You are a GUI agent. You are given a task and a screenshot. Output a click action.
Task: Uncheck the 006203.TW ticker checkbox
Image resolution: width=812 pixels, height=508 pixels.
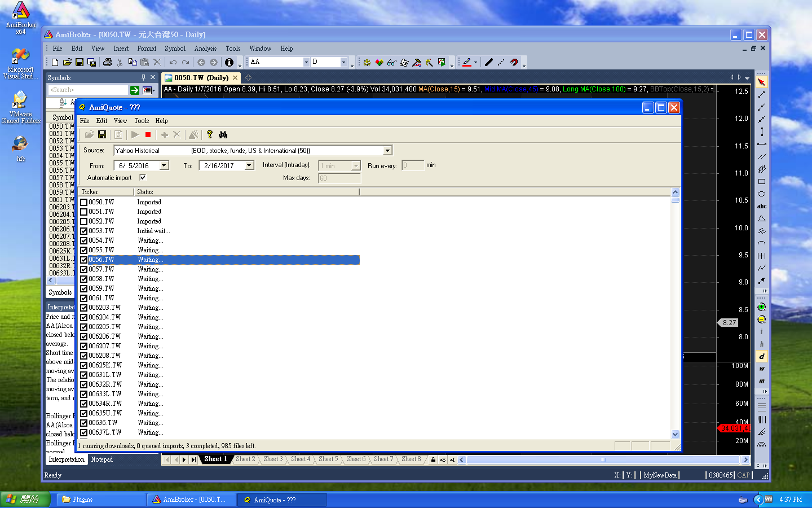pos(83,308)
